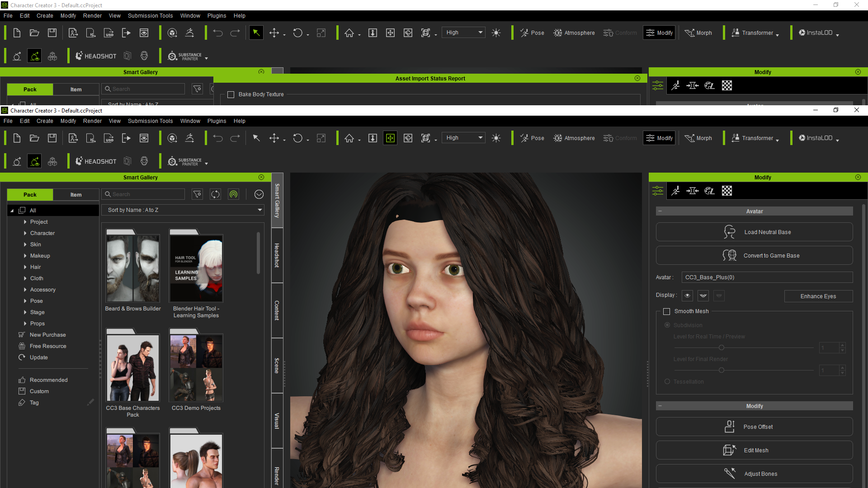The image size is (868, 488).
Task: Click the Undo icon in front window
Action: 218,138
